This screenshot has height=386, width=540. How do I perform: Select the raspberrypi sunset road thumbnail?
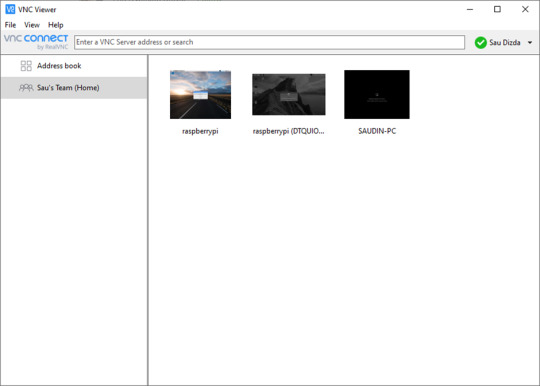point(200,95)
